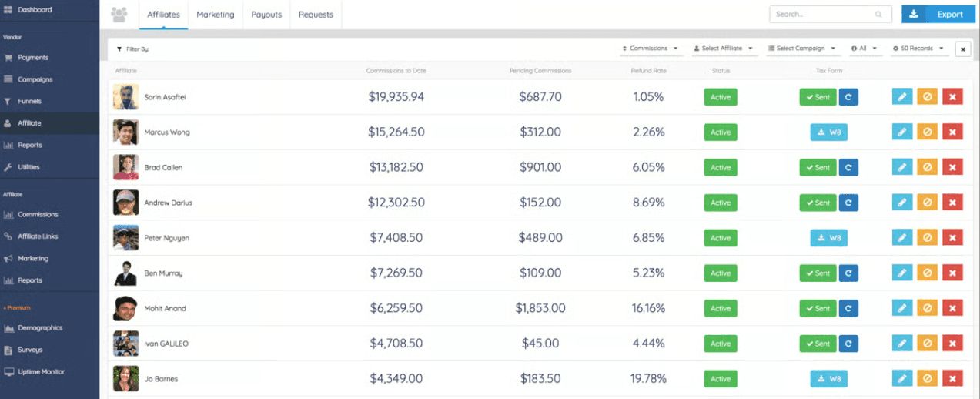Image resolution: width=980 pixels, height=399 pixels.
Task: Edit Sorin Asaftei with the pencil icon
Action: [902, 97]
